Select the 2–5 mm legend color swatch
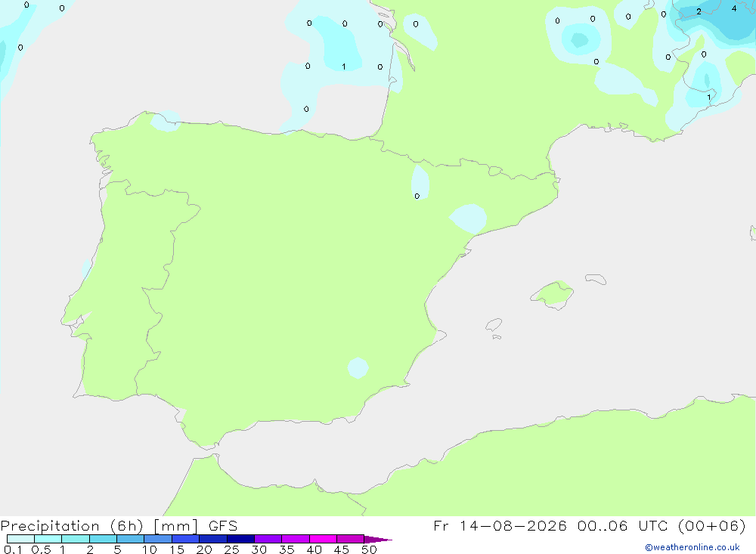The height and width of the screenshot is (554, 756). pyautogui.click(x=103, y=539)
